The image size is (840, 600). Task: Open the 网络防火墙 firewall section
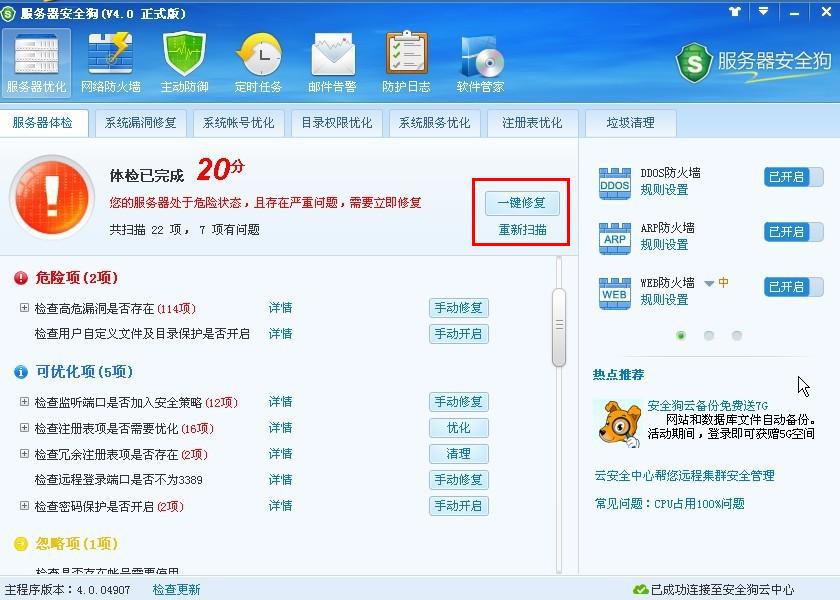click(110, 62)
